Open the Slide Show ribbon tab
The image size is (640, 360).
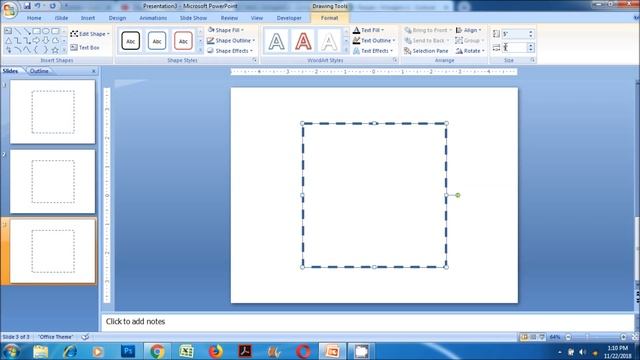pos(193,18)
